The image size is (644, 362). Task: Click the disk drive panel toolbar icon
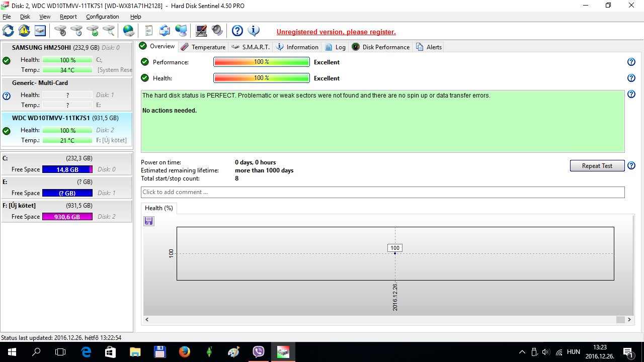coord(40,31)
